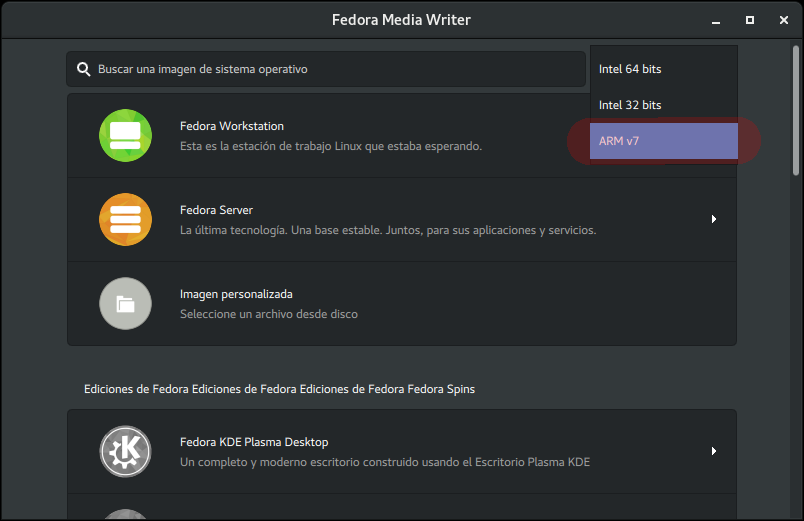Image resolution: width=804 pixels, height=521 pixels.
Task: Click the Fedora Workstation description text
Action: click(331, 146)
